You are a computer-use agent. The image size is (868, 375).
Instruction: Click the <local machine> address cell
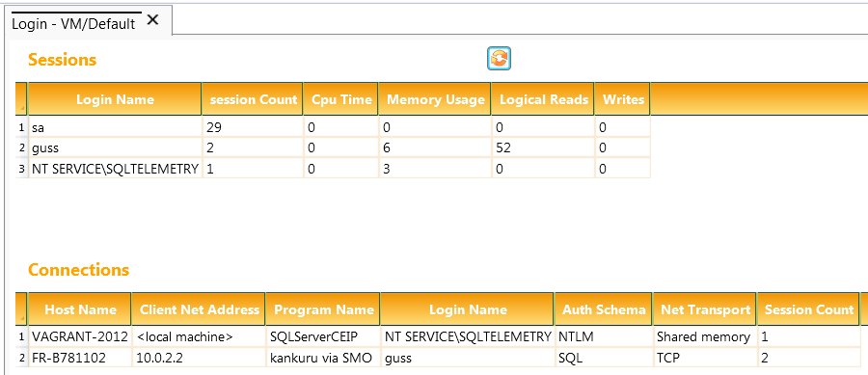coord(199,336)
